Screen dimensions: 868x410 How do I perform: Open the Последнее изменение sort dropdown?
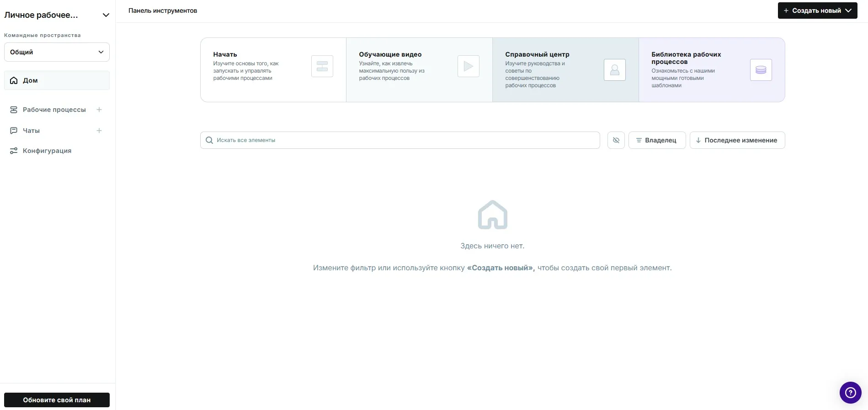737,140
